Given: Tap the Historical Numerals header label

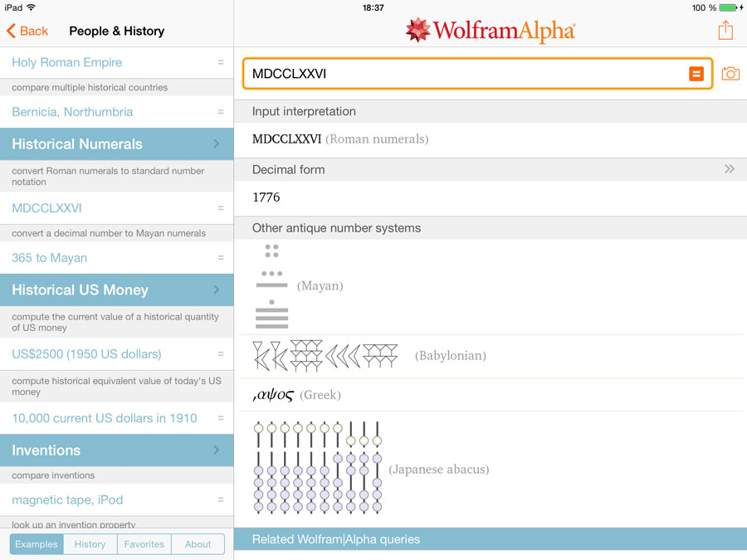Looking at the screenshot, I should pos(77,144).
